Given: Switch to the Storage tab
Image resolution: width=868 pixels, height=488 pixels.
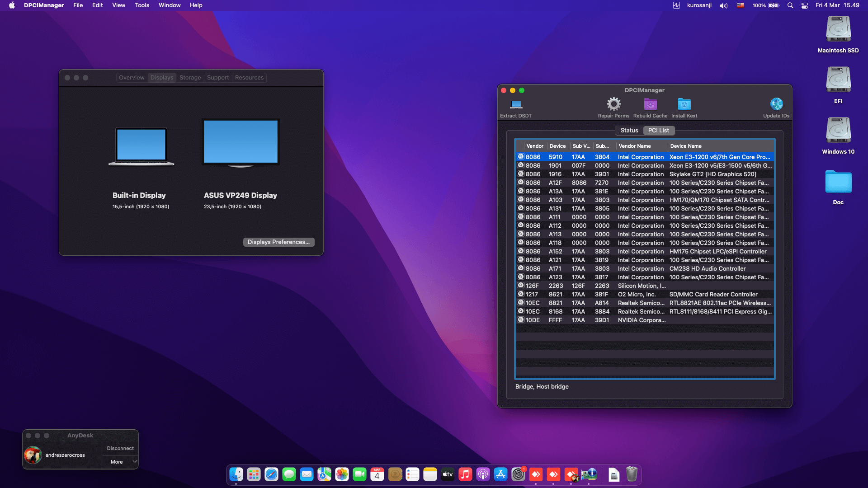Looking at the screenshot, I should point(190,77).
